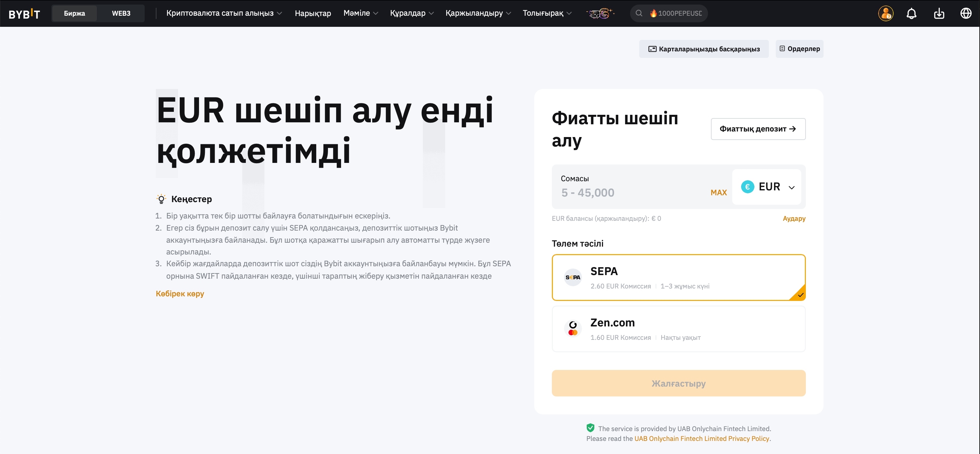Screen dimensions: 980x454
Task: Expand the Қаржыландыру menu
Action: click(478, 13)
